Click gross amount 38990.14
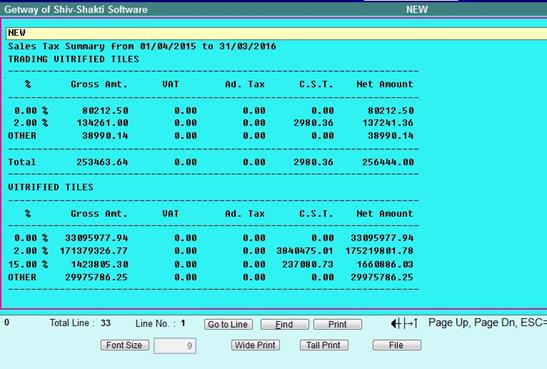 [x=105, y=136]
